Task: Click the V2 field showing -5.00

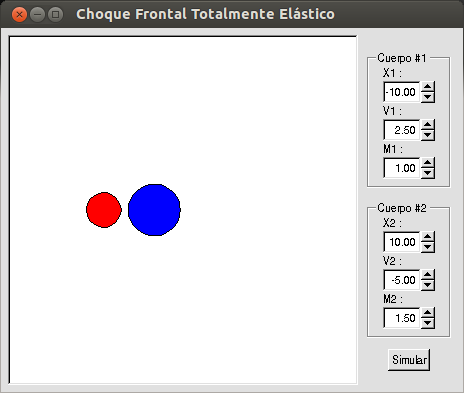Action: (402, 280)
